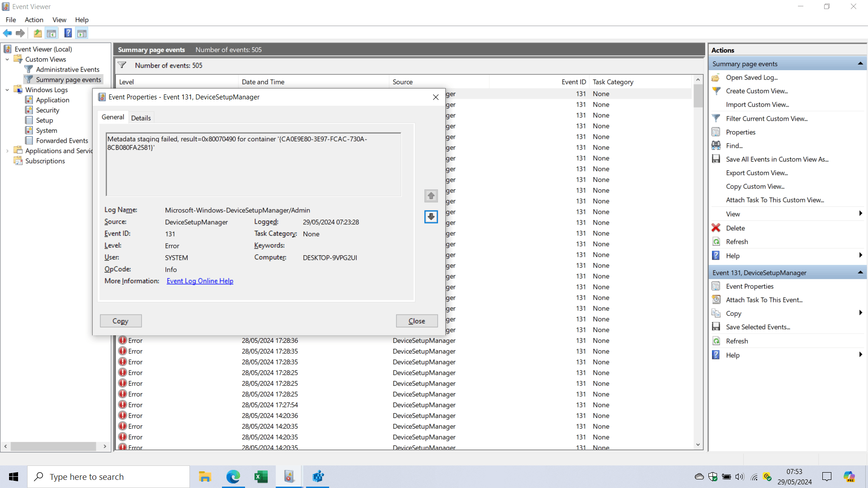This screenshot has height=488, width=868.
Task: Click the event list vertical scrollbar down arrow
Action: tap(698, 445)
